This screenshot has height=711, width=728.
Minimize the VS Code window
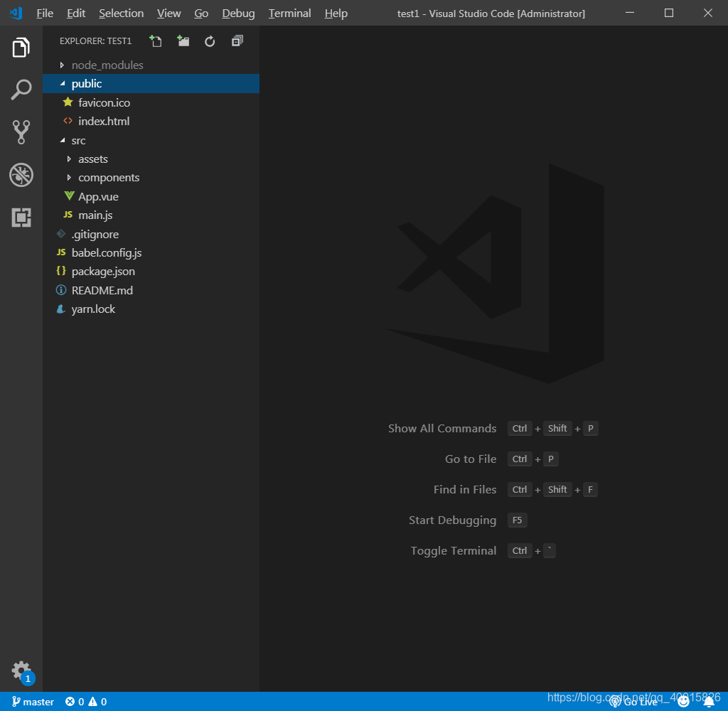coord(630,13)
